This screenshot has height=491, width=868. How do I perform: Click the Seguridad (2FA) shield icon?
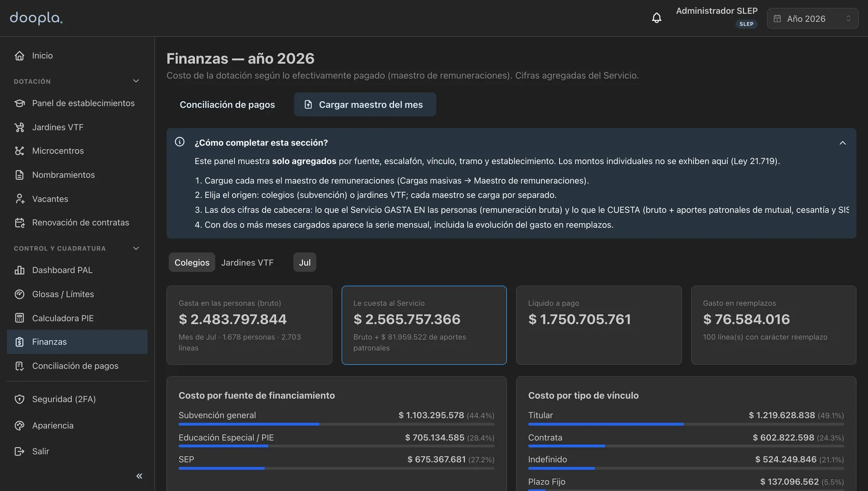(19, 399)
